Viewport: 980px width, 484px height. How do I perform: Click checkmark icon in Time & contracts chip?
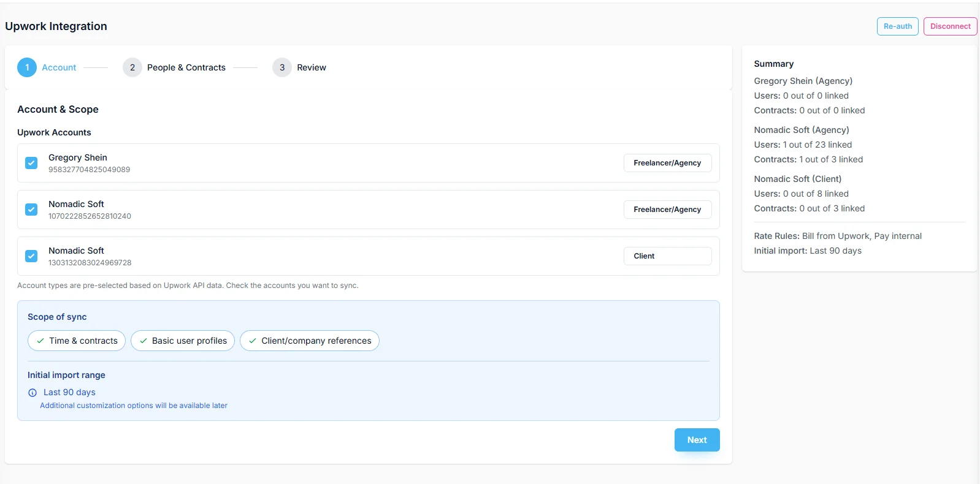pyautogui.click(x=40, y=341)
